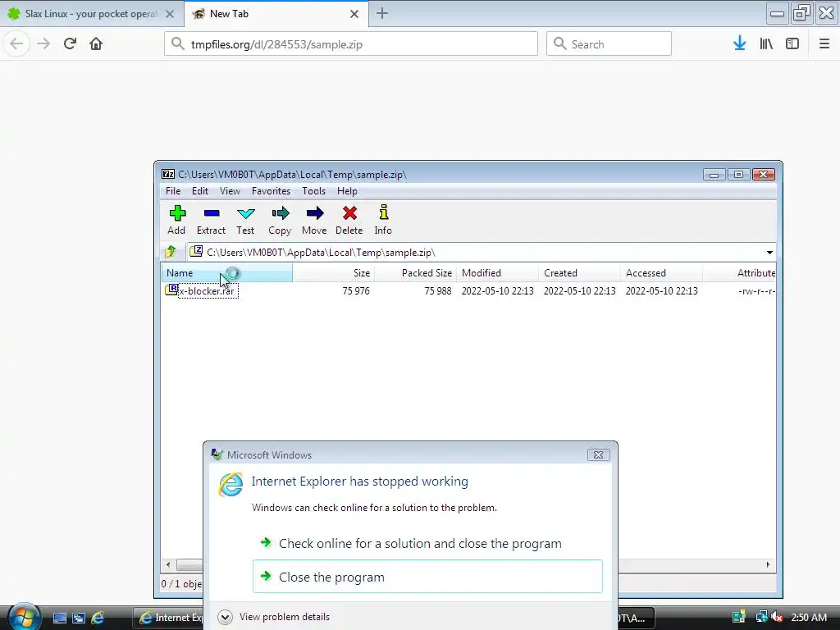Click the size value 75 976
This screenshot has width=840, height=630.
356,291
